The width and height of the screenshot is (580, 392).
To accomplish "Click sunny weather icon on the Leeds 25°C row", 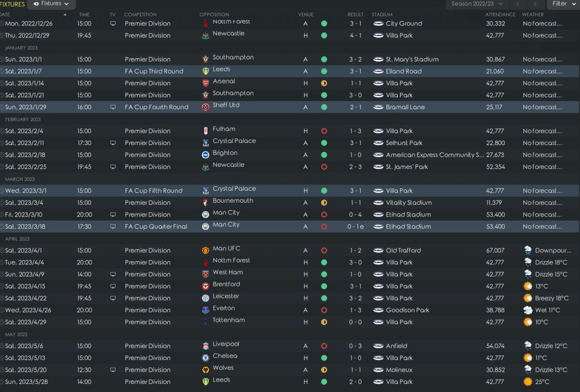I will point(528,382).
